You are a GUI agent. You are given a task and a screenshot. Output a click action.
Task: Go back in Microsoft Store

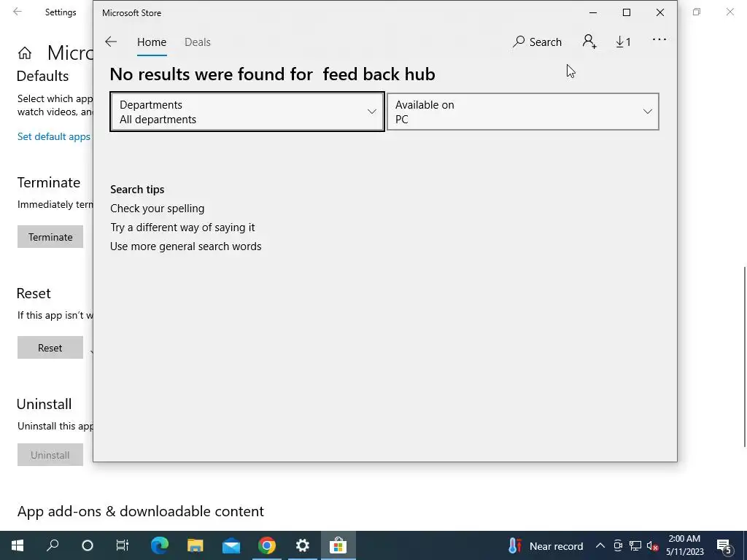pos(111,42)
